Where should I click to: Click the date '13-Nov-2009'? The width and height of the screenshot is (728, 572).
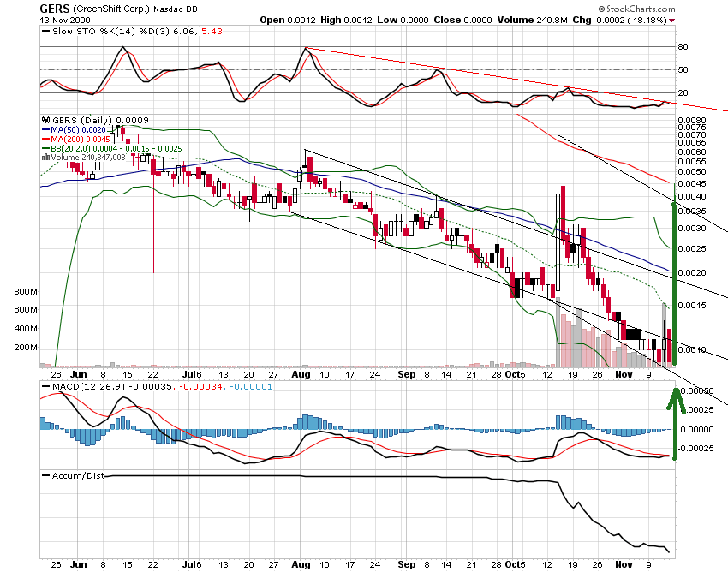[65, 20]
